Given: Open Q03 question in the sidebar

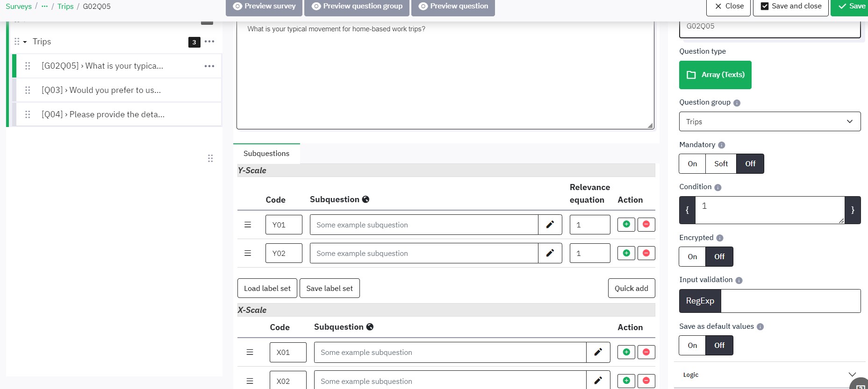Looking at the screenshot, I should [101, 90].
